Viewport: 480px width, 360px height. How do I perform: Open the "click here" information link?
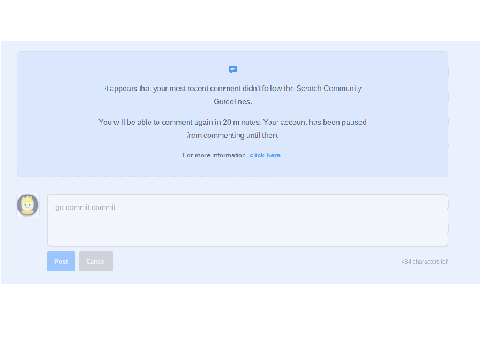[x=265, y=155]
